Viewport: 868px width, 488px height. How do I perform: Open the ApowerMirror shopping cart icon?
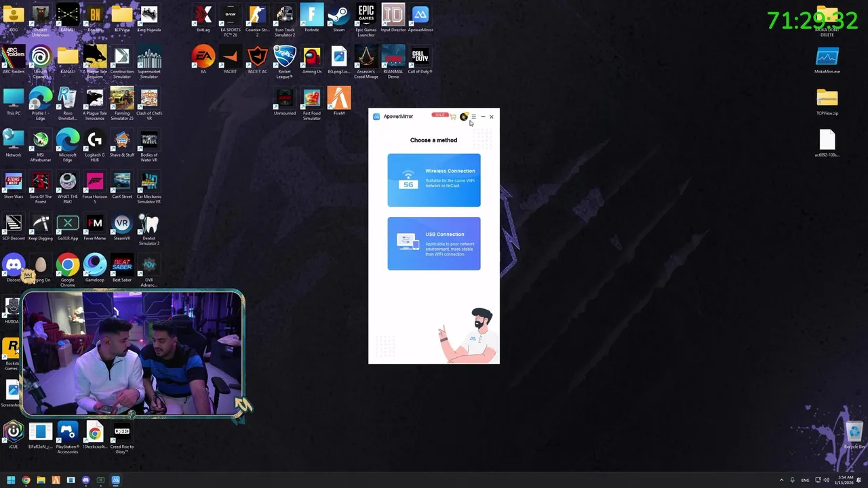coord(453,117)
